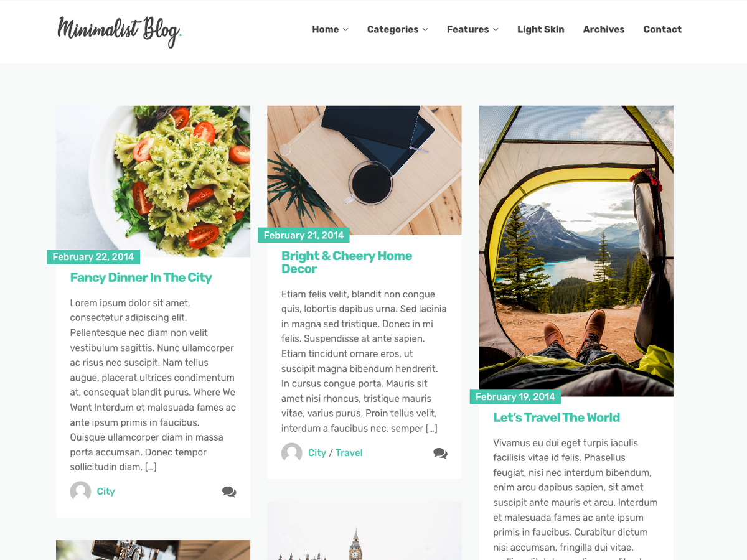Expand the Features dropdown
Image resolution: width=747 pixels, height=560 pixels.
(472, 29)
